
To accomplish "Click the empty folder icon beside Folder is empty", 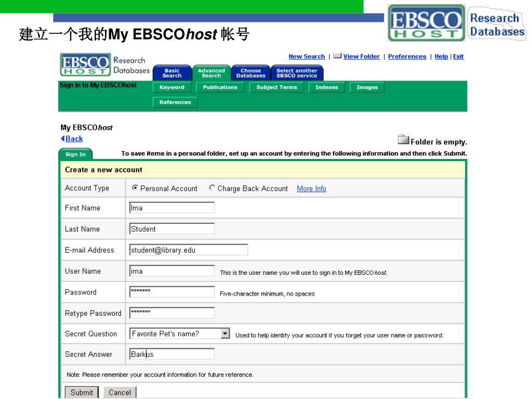I will pos(403,139).
